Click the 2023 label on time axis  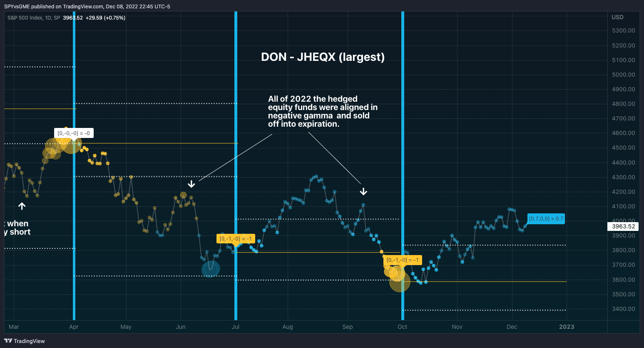[567, 327]
